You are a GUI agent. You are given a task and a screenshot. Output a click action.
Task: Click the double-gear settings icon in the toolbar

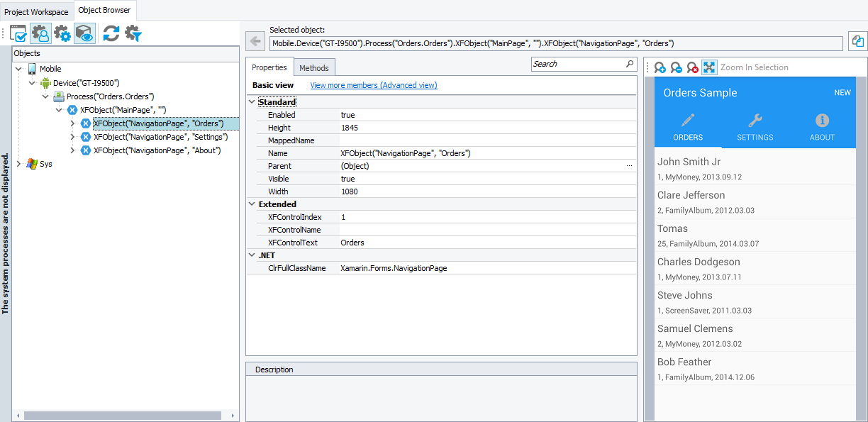click(62, 33)
